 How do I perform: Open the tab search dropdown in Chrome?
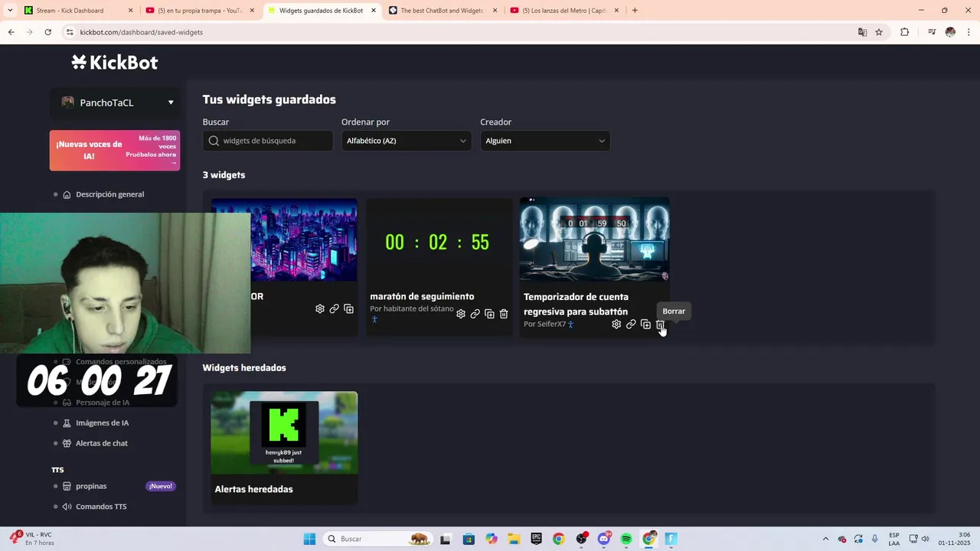(11, 11)
